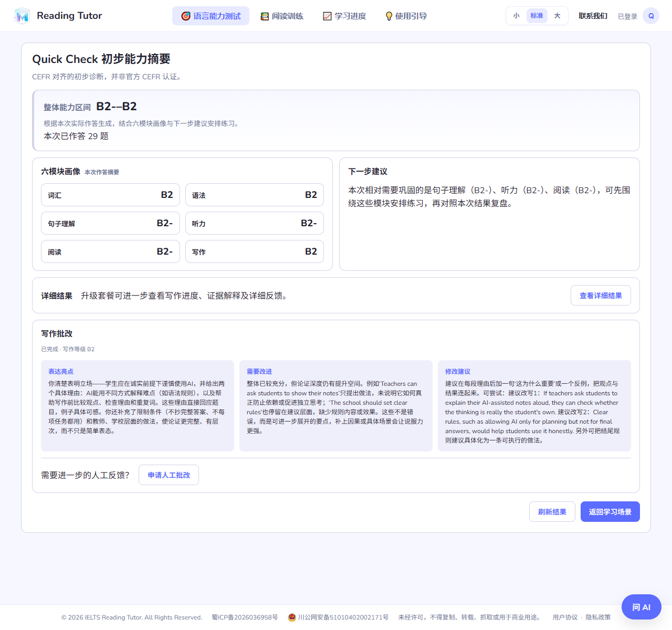Click the books icon beside 阅读训练
This screenshot has width=672, height=630.
coord(265,16)
